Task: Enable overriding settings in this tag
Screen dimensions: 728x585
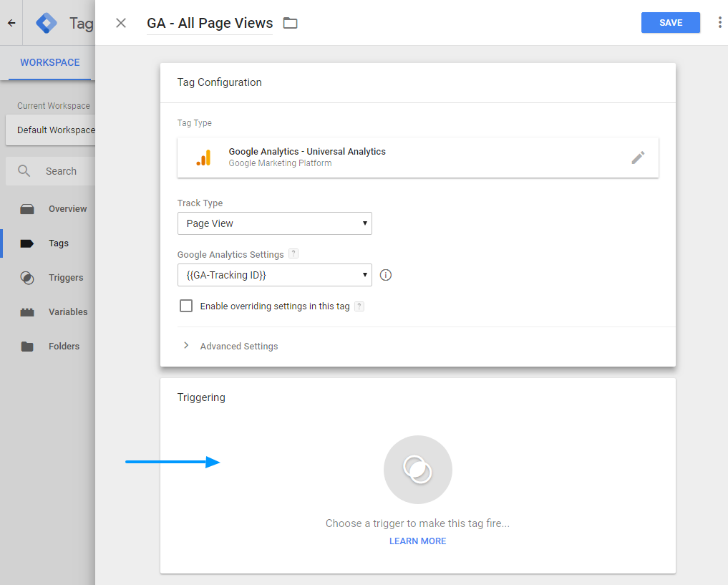Action: (186, 306)
